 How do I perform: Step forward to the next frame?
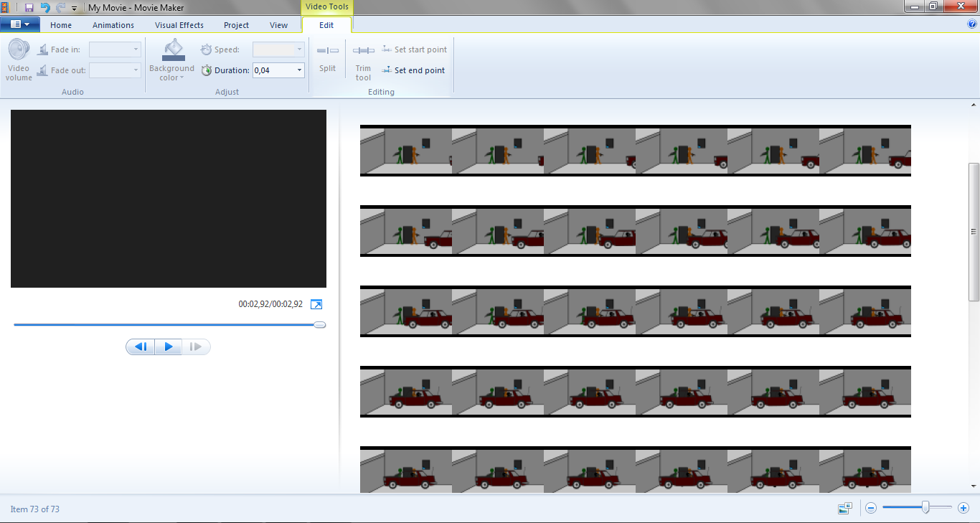196,347
